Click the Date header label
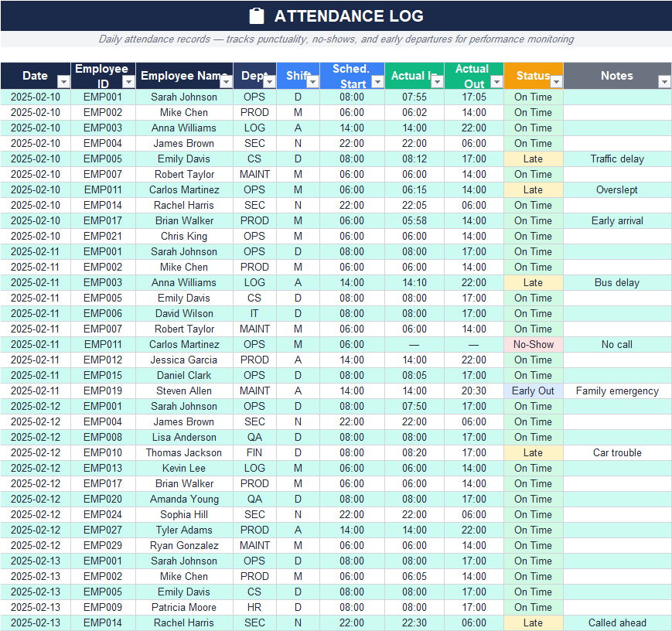The image size is (672, 631). click(x=35, y=75)
